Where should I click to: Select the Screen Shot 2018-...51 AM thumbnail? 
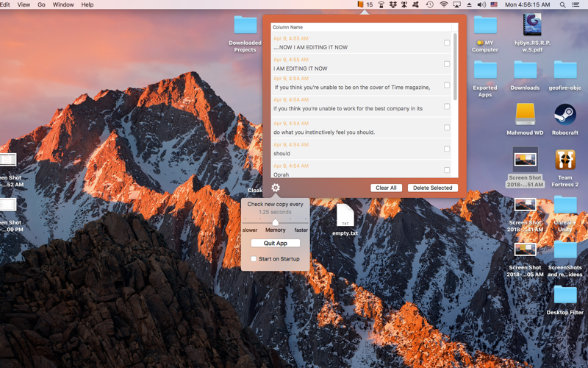[x=525, y=160]
